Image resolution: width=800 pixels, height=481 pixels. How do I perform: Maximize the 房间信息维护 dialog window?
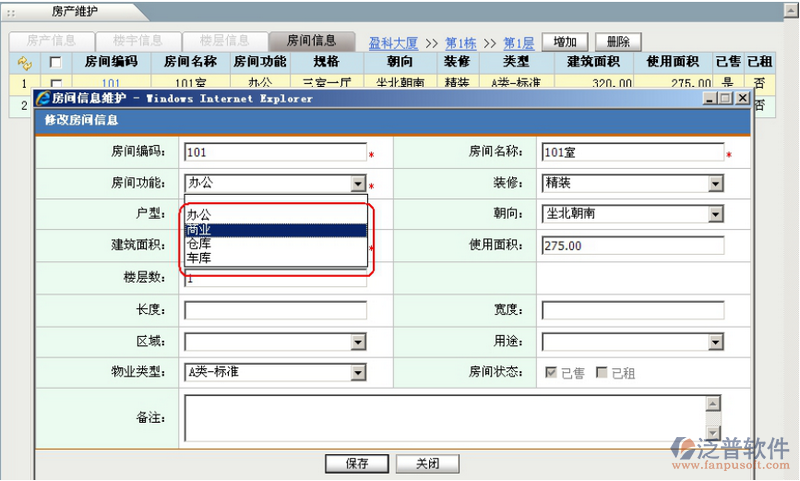(725, 99)
